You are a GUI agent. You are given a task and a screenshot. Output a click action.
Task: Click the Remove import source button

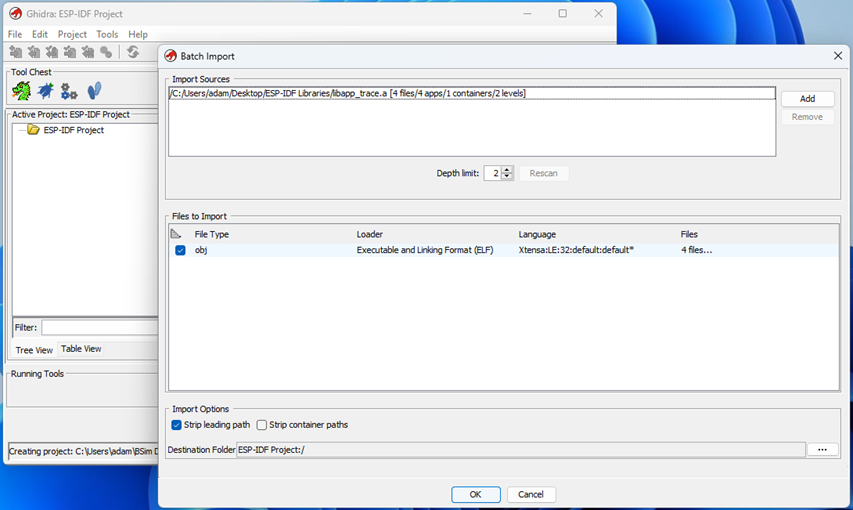point(807,117)
